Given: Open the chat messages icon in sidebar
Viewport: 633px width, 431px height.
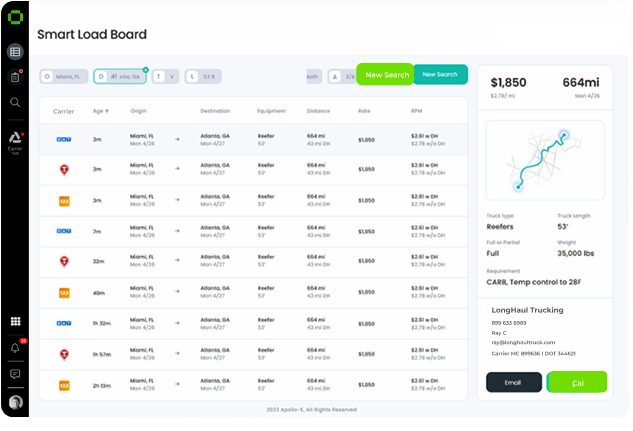Looking at the screenshot, I should [15, 374].
